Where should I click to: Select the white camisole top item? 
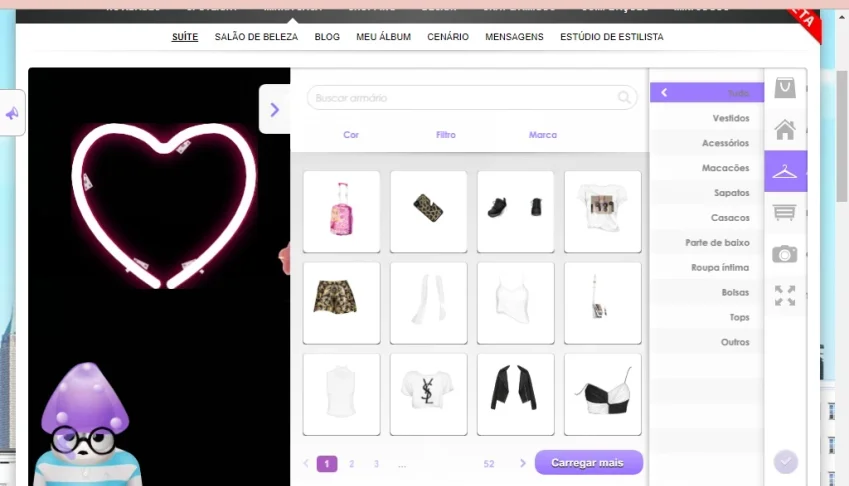515,303
